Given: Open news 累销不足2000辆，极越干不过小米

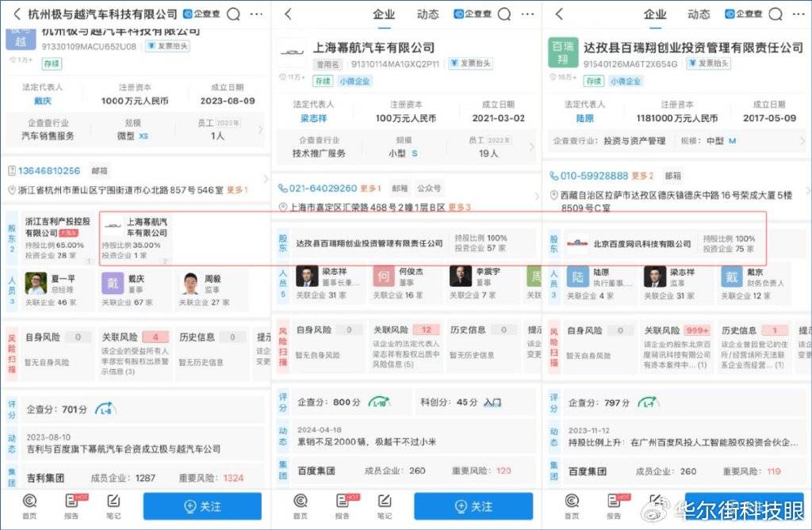Looking at the screenshot, I should [x=366, y=441].
